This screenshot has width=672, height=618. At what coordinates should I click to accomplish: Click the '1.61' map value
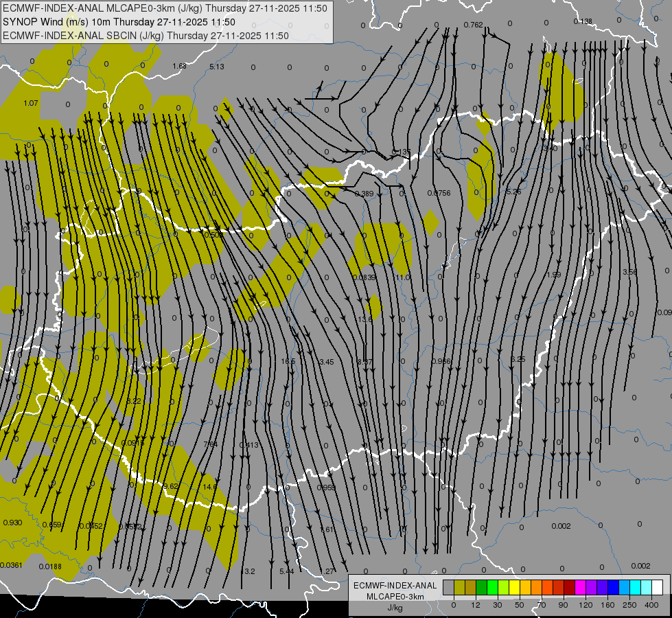point(327,529)
